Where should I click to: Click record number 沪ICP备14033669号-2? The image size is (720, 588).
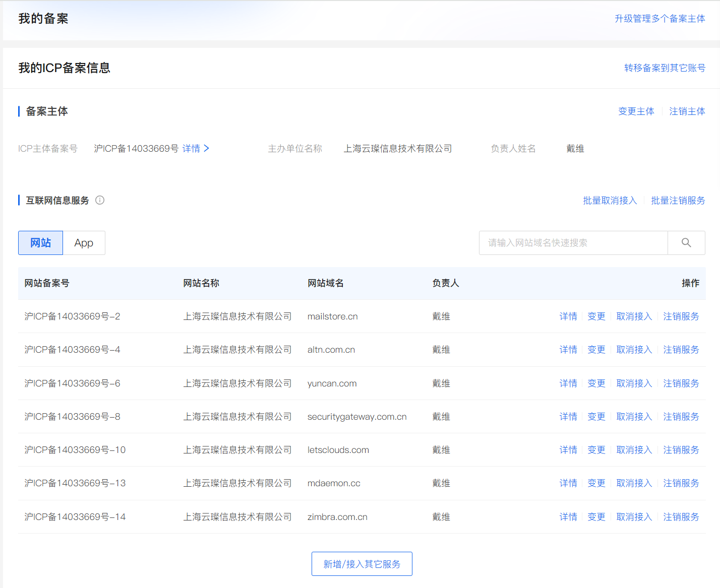(72, 316)
